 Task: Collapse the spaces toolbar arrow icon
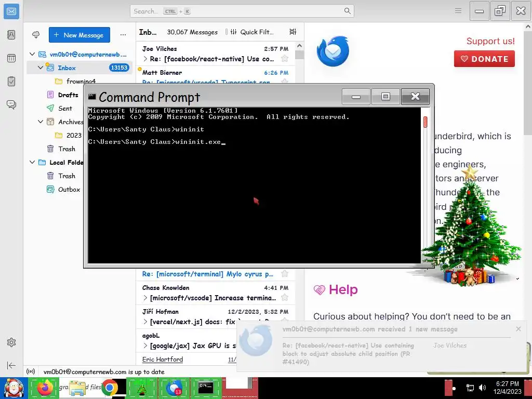(x=11, y=365)
